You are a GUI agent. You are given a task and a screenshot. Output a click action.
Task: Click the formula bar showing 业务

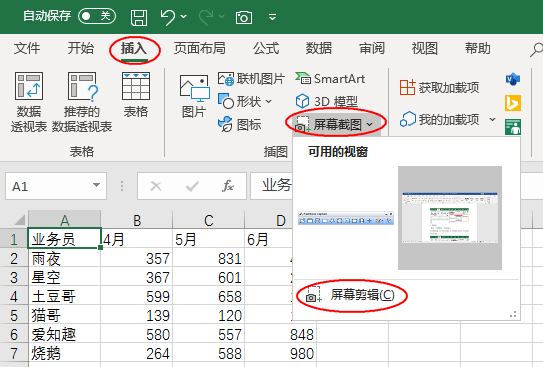(x=272, y=186)
